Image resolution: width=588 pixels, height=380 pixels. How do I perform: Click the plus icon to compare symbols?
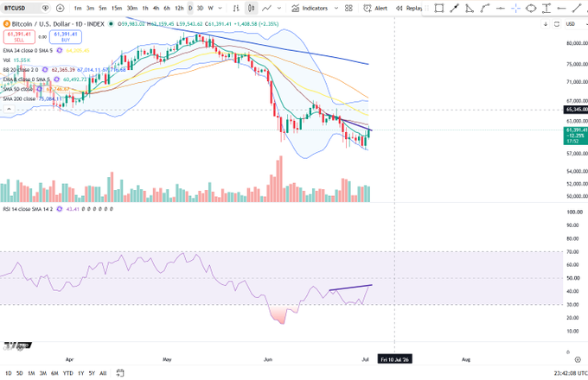click(x=60, y=8)
